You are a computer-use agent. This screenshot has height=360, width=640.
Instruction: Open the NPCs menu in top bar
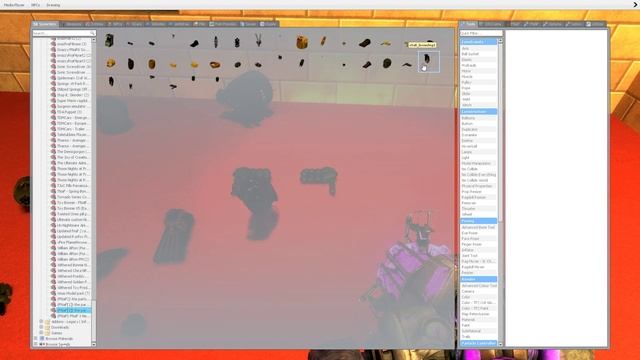pyautogui.click(x=36, y=5)
